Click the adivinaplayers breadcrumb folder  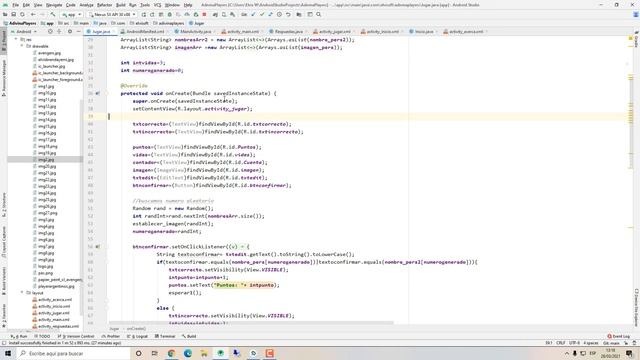coord(168,23)
